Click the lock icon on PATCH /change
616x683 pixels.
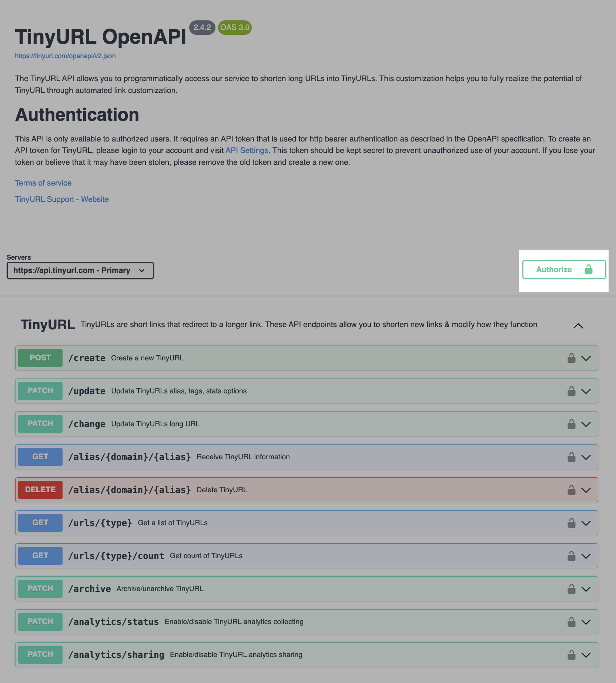click(571, 424)
